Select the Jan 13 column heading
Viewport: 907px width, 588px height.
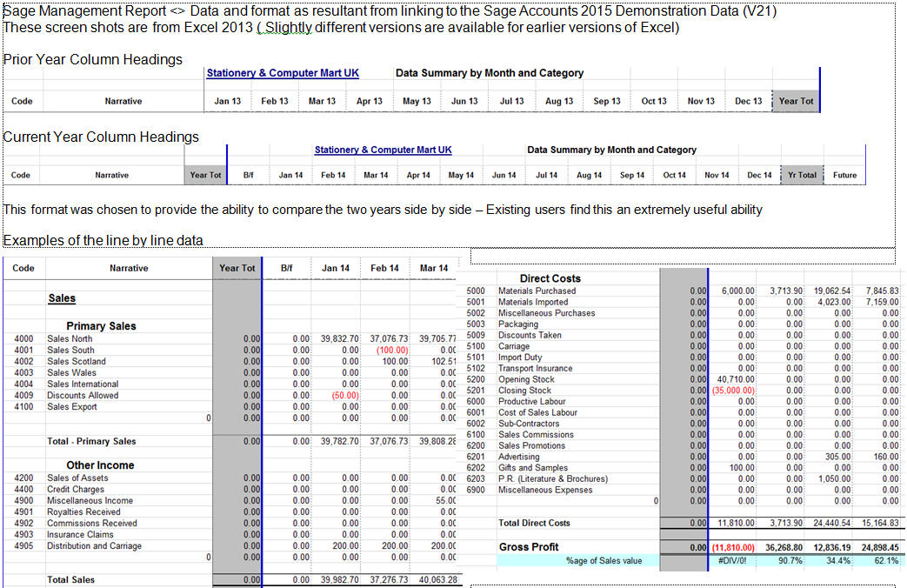click(227, 101)
